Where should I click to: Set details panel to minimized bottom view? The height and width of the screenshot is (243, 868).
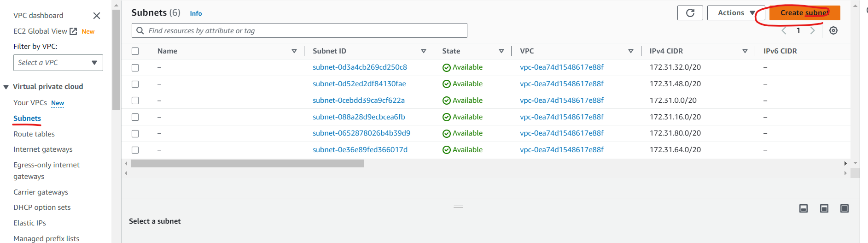click(x=804, y=208)
